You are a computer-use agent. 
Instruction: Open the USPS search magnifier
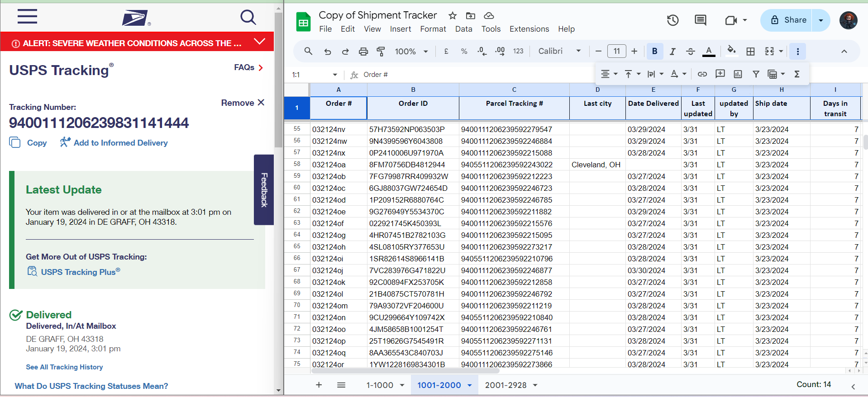[x=248, y=18]
